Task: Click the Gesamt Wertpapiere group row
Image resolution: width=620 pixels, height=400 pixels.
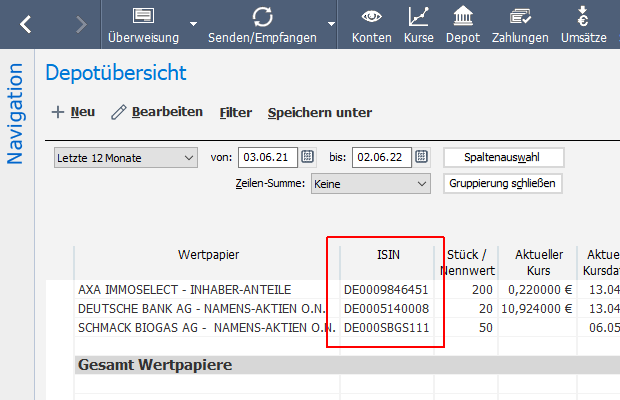Action: pyautogui.click(x=347, y=365)
